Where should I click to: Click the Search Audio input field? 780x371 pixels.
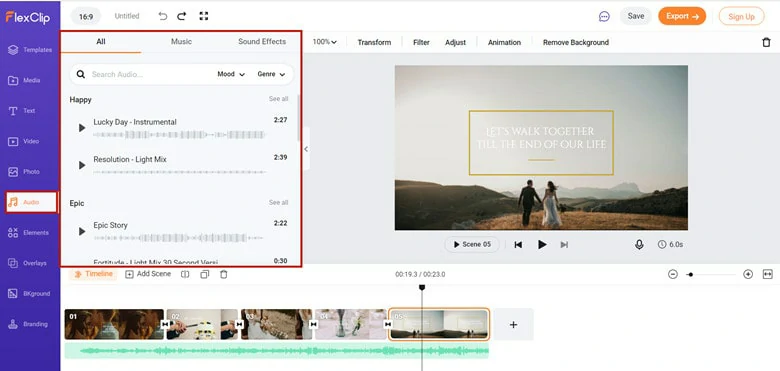click(x=149, y=74)
